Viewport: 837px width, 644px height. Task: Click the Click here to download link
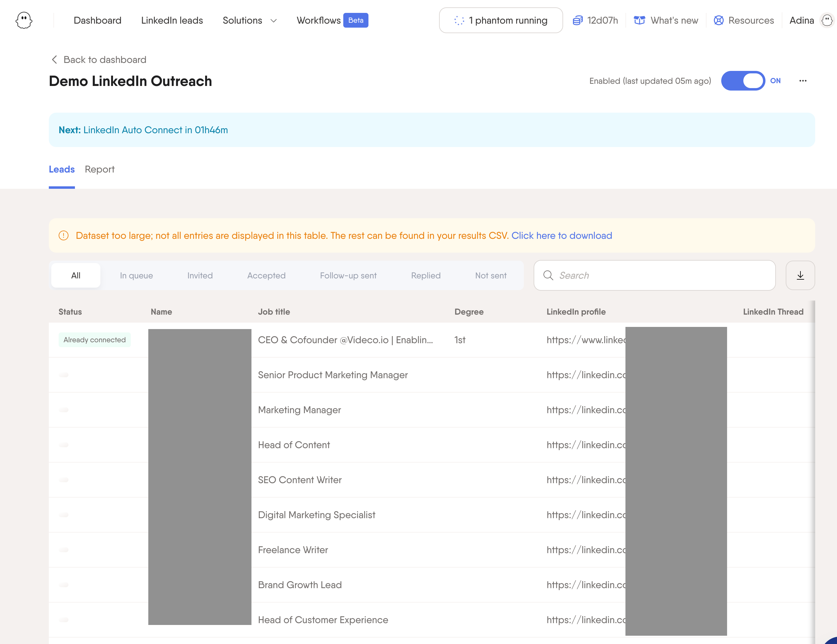[x=562, y=236]
